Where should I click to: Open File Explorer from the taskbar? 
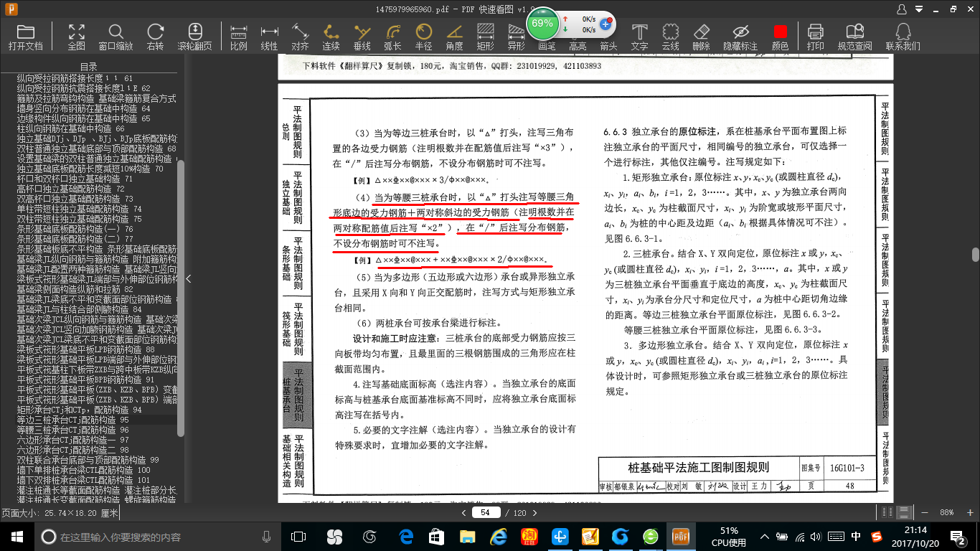tap(467, 536)
